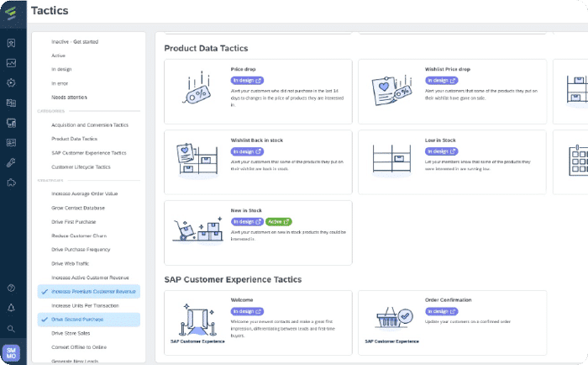Open Order Confirmation In design badge
The image size is (588, 365).
pos(441,311)
